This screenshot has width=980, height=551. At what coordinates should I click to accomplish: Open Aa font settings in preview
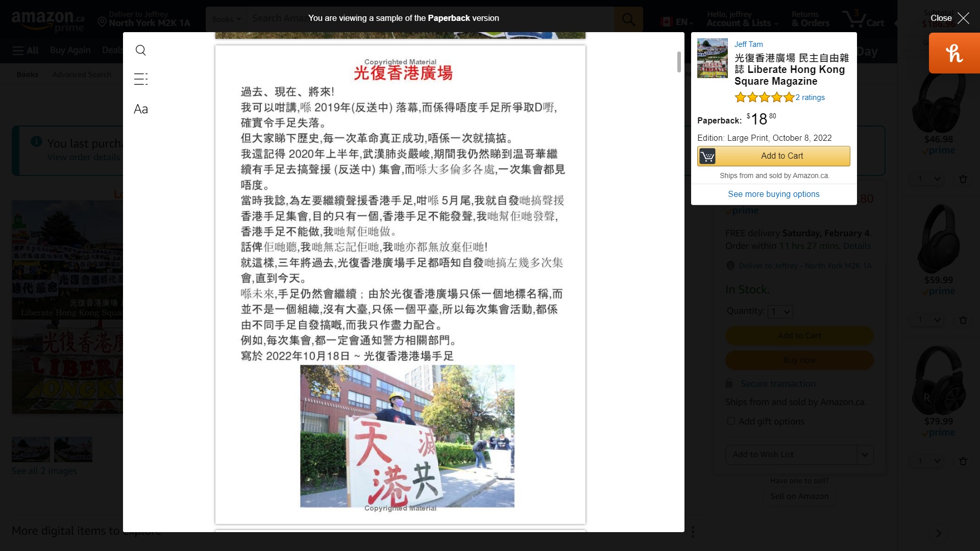[x=141, y=109]
